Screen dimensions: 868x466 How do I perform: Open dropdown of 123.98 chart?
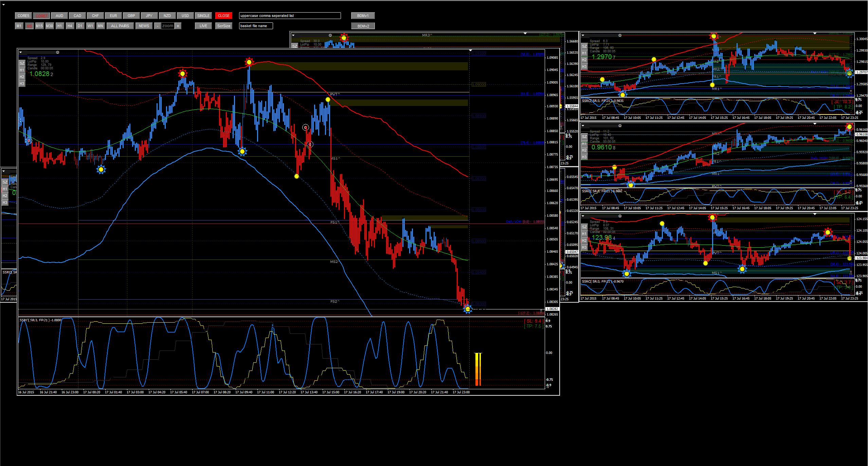583,216
